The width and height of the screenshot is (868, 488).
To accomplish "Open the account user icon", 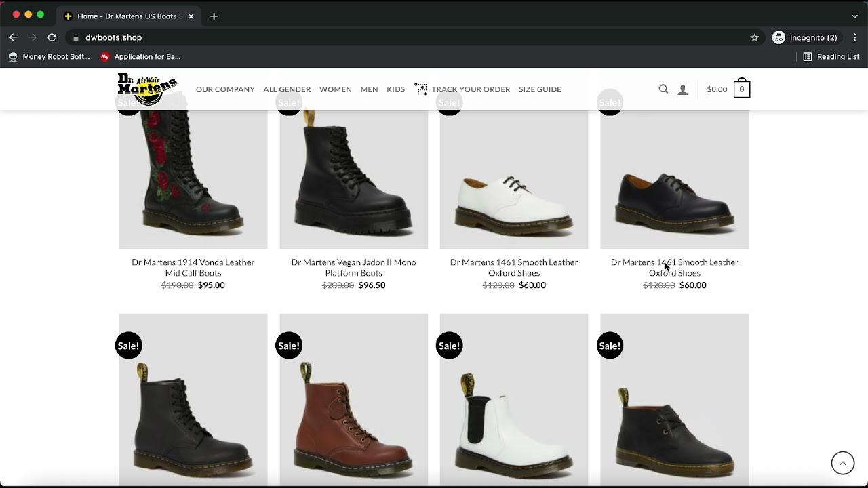I will 683,89.
